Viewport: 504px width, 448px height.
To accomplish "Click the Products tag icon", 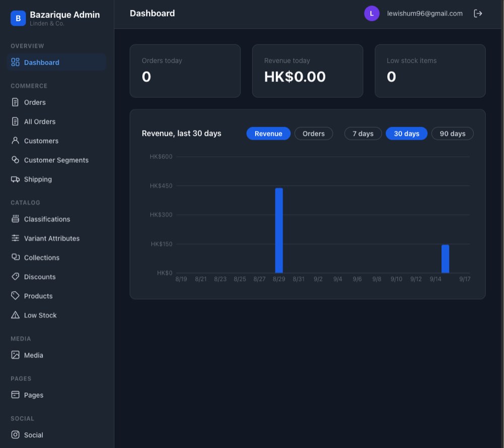I will click(x=15, y=296).
